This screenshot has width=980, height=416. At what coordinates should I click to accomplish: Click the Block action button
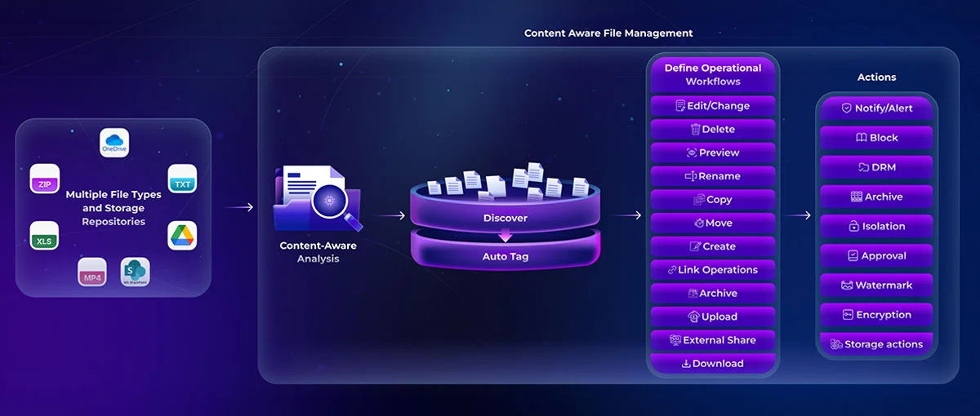pyautogui.click(x=876, y=138)
